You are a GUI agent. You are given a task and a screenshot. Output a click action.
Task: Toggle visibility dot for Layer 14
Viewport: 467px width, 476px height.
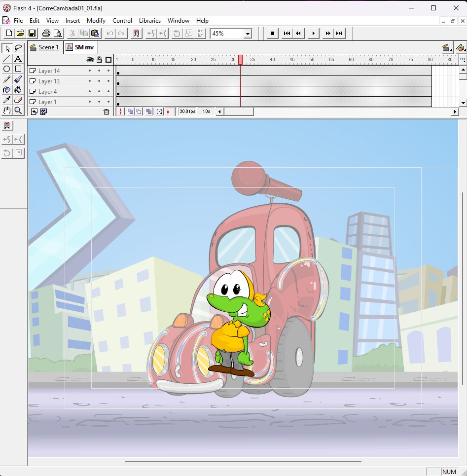click(x=90, y=71)
